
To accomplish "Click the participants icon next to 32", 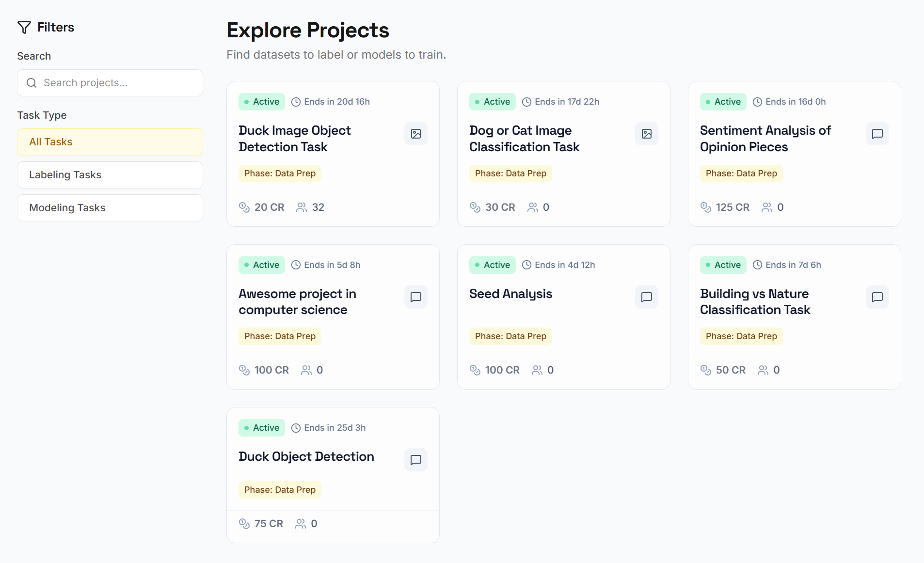I will coord(302,207).
